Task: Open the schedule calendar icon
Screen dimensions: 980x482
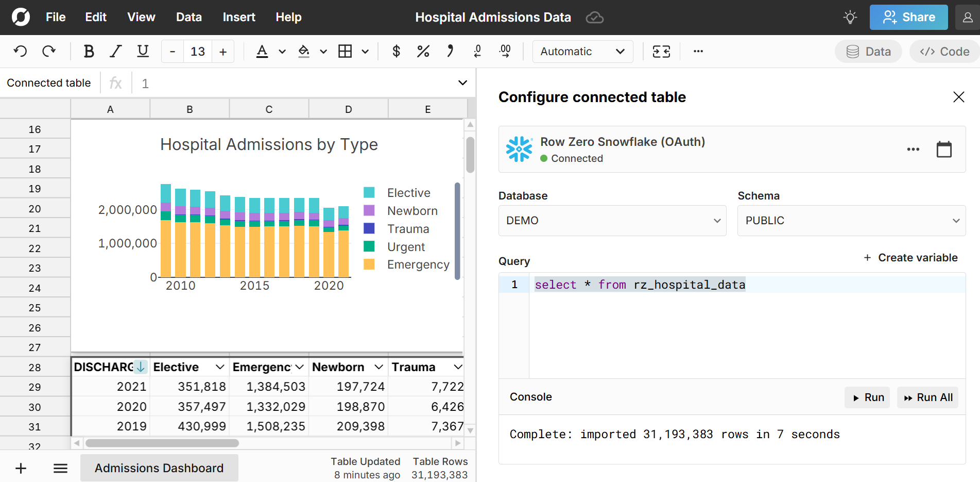Action: (943, 149)
